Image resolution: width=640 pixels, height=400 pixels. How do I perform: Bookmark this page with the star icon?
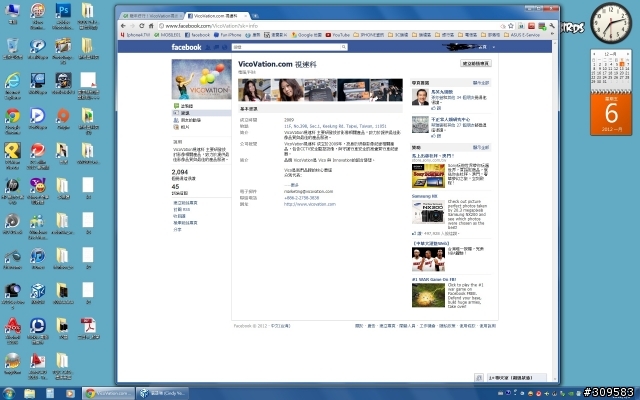tap(511, 26)
